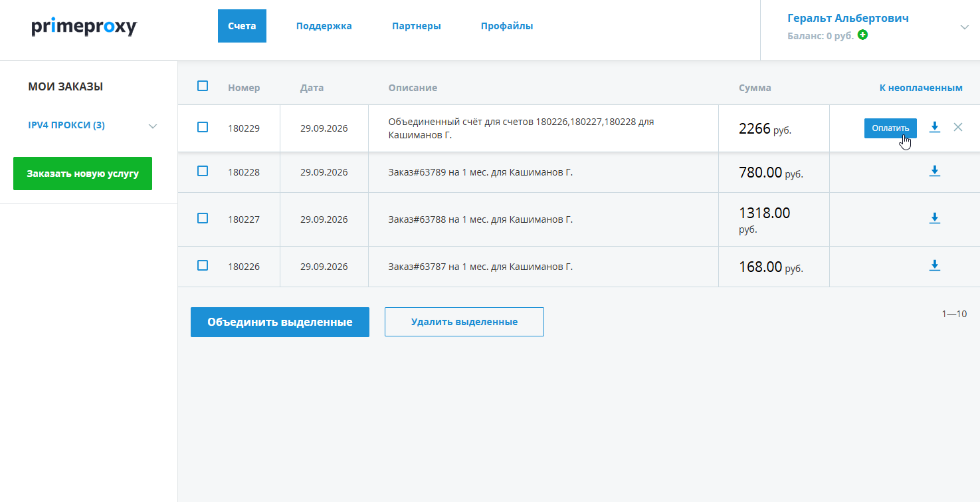Click the Объединенный счёт description text
The image size is (980, 502).
(x=521, y=128)
